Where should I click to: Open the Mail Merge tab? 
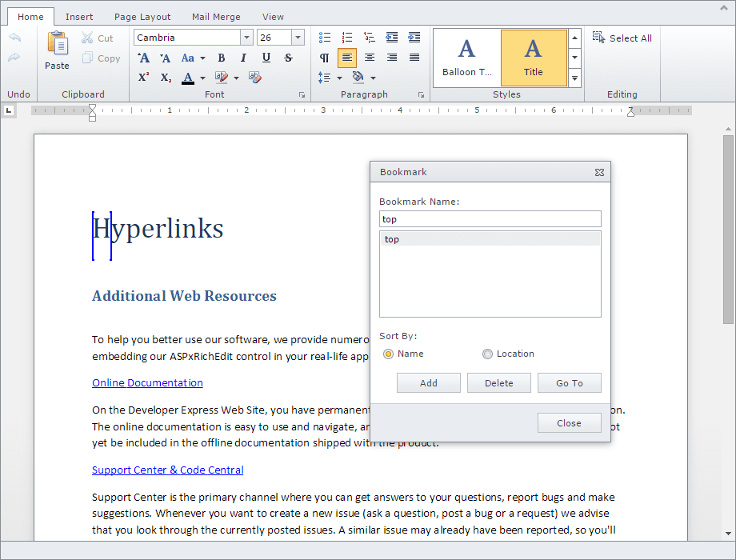pos(216,17)
